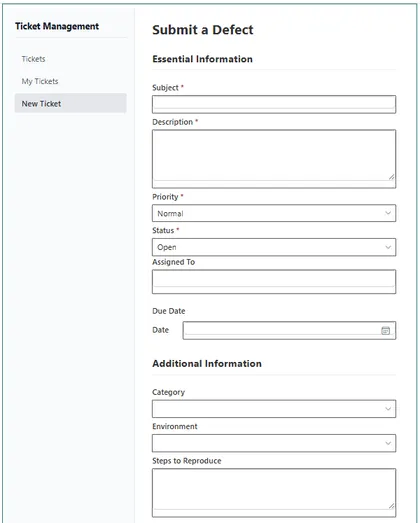Click the Environment field label
The image size is (420, 523).
point(175,427)
